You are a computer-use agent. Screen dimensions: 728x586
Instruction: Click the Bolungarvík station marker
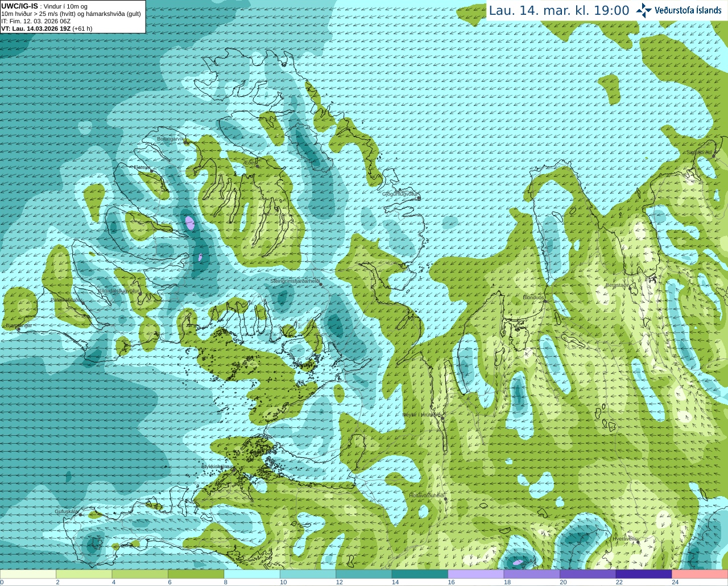[x=186, y=142]
